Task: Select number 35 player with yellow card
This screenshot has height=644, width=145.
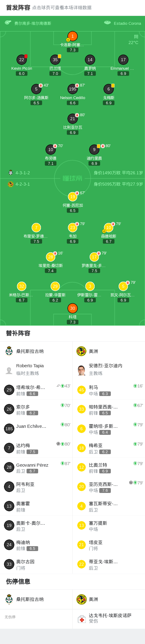Action: 55,60
